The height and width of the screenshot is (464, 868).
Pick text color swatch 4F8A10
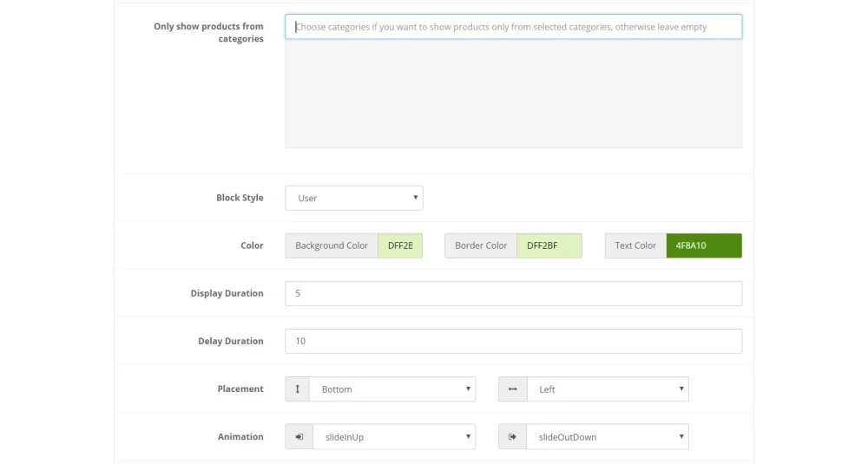click(x=704, y=245)
